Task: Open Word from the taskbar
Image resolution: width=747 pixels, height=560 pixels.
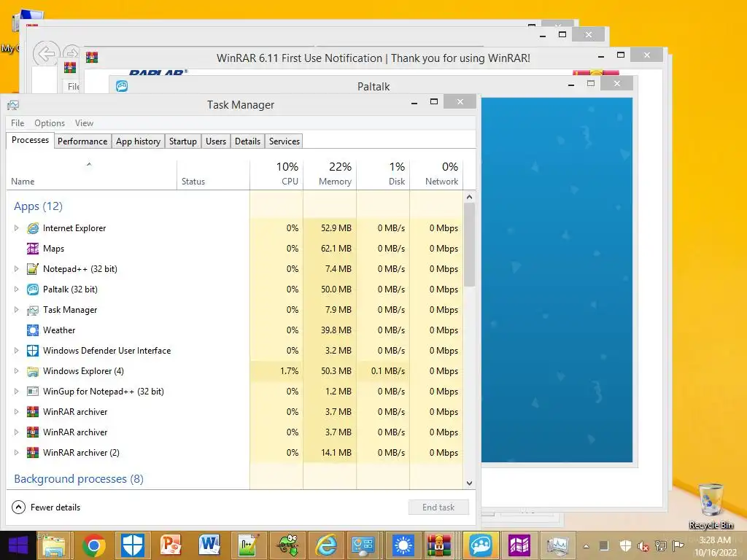Action: coord(209,545)
